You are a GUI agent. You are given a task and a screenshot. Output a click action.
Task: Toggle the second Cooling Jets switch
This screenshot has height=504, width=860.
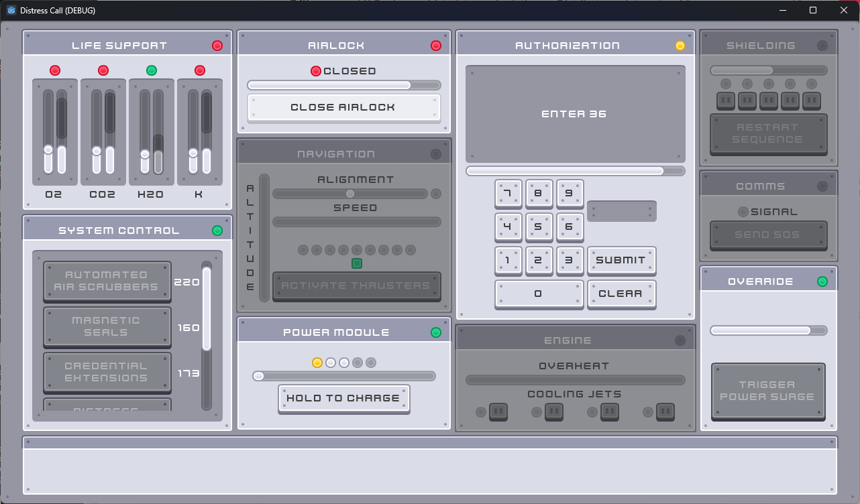pyautogui.click(x=554, y=412)
